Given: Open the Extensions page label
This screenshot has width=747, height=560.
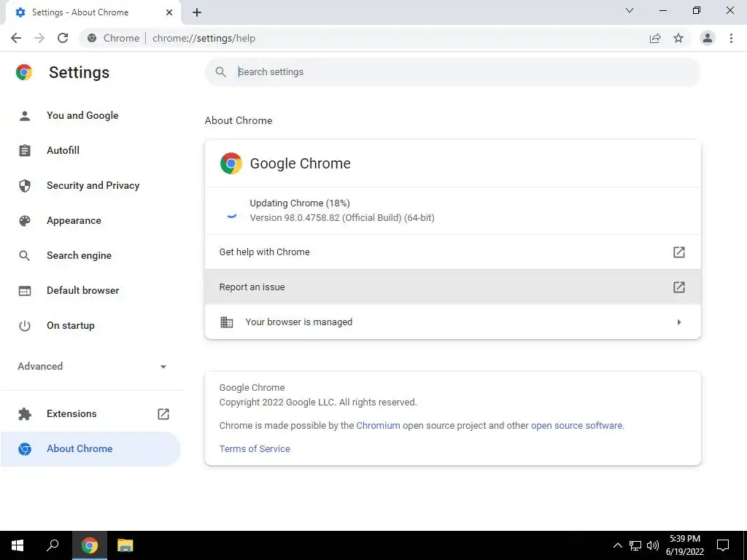Looking at the screenshot, I should pos(71,414).
